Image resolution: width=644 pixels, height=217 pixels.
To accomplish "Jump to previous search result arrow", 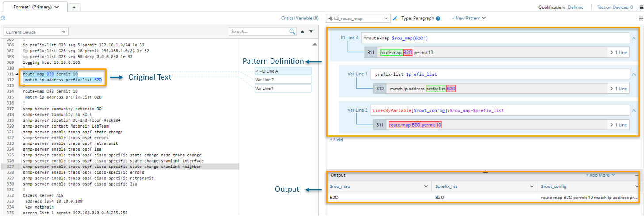I will tap(302, 31).
